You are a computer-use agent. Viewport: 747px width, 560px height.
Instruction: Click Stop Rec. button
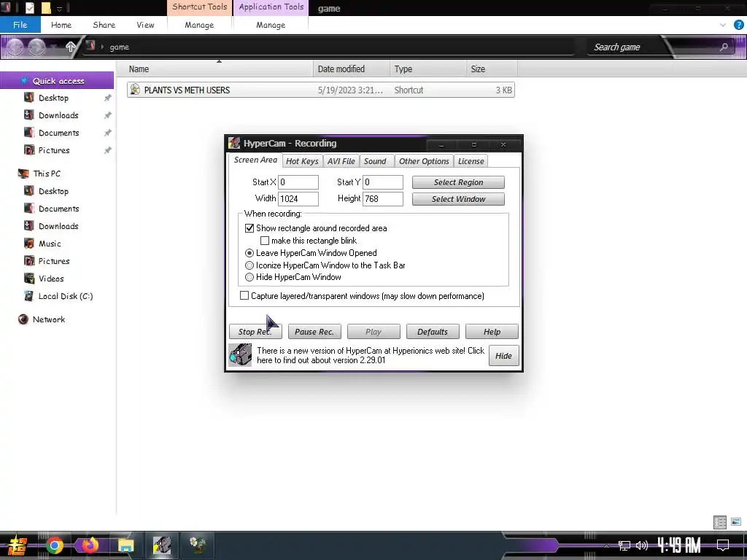[x=255, y=332]
